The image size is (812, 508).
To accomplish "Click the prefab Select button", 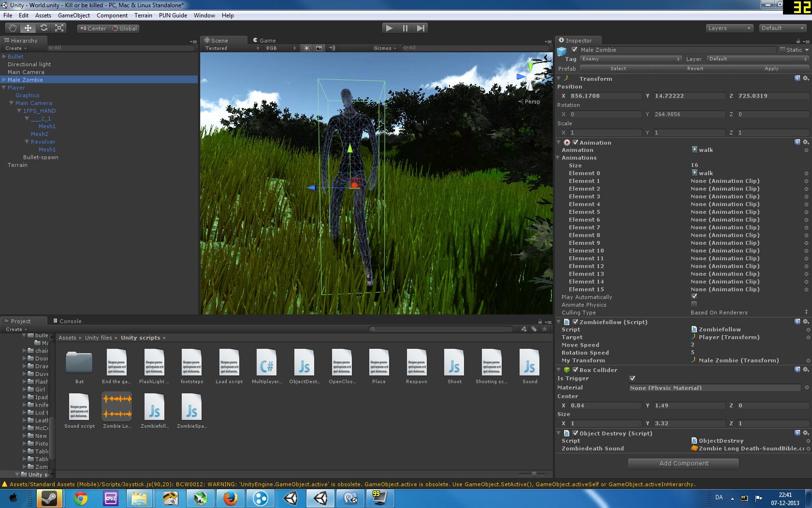I will tap(618, 68).
